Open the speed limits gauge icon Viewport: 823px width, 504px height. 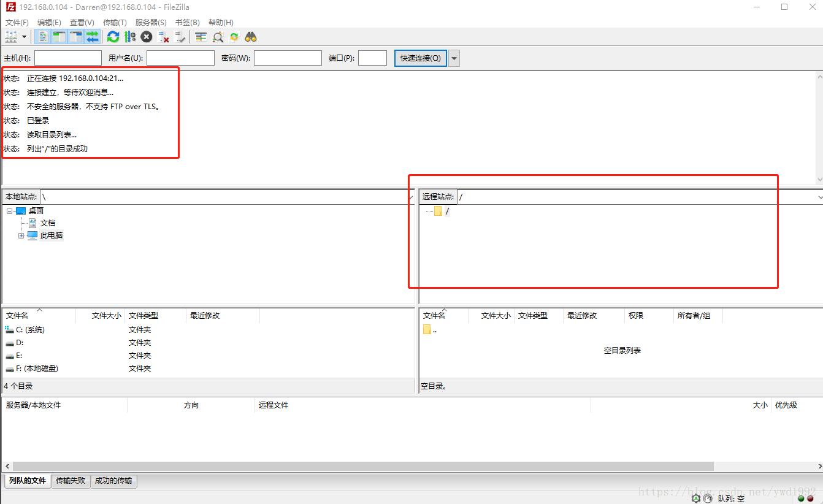click(x=707, y=498)
